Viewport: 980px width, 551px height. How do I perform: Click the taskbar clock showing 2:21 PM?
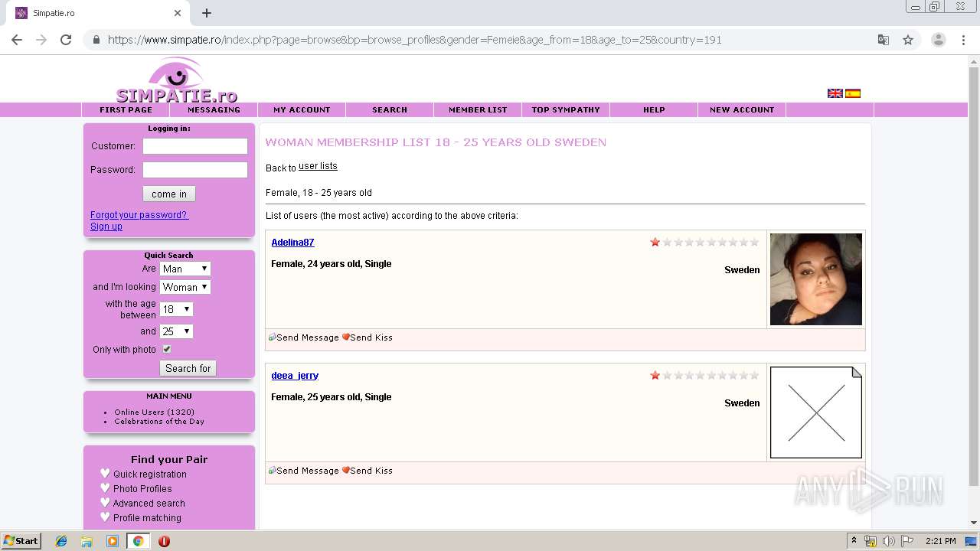click(940, 541)
